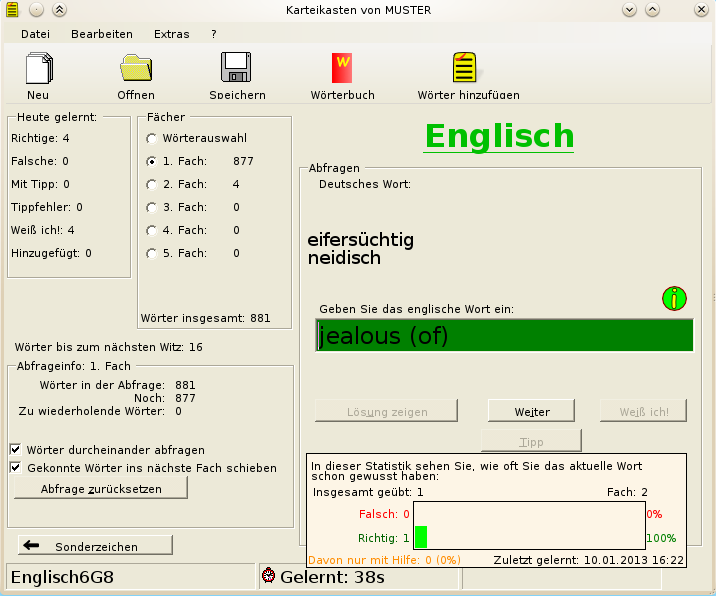716x596 pixels.
Task: Close the Karteikasten window
Action: (x=701, y=10)
